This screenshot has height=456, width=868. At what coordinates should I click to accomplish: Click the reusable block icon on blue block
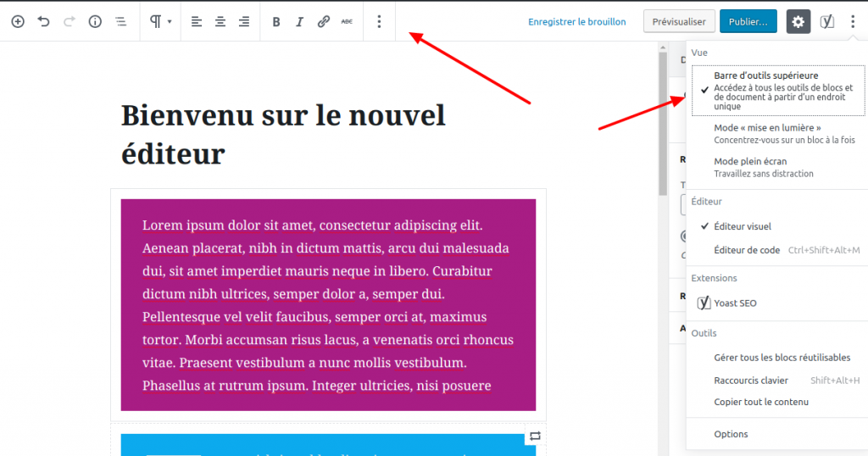point(535,436)
